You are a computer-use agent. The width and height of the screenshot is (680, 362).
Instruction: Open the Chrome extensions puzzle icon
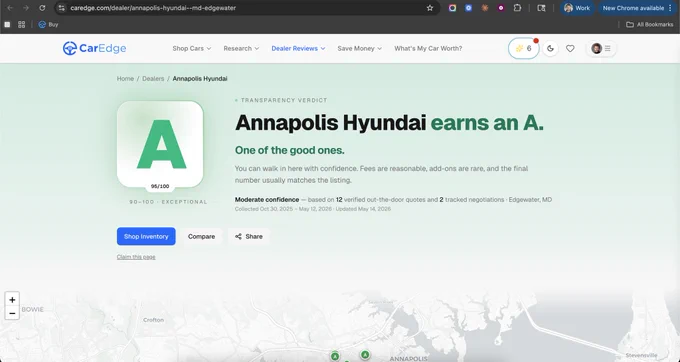(517, 8)
